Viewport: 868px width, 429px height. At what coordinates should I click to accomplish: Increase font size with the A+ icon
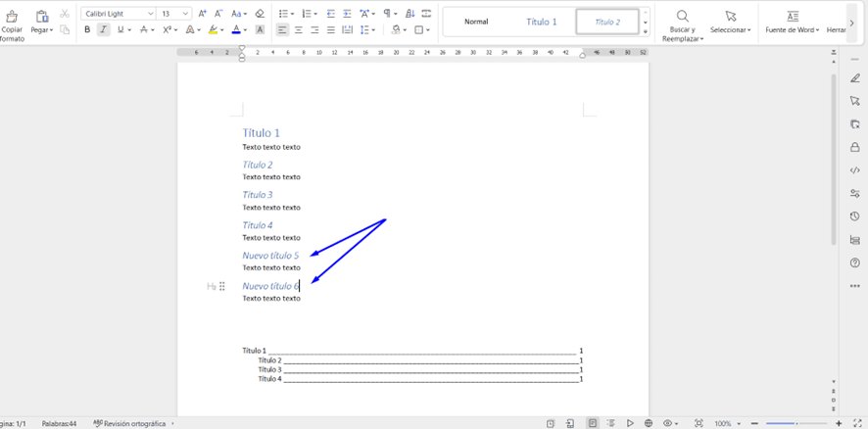pos(203,14)
